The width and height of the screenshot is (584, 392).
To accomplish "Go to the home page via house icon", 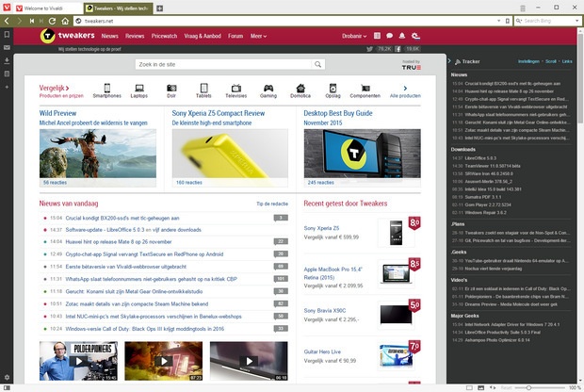I will click(x=65, y=21).
